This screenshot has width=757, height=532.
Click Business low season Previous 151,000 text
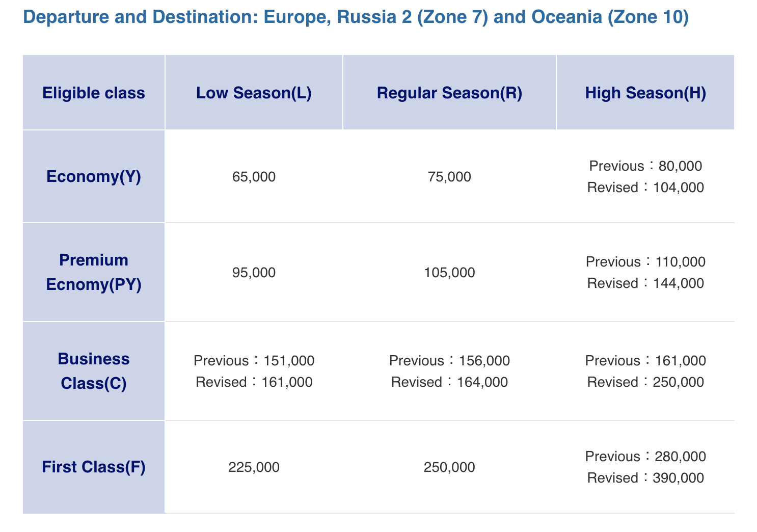point(254,361)
